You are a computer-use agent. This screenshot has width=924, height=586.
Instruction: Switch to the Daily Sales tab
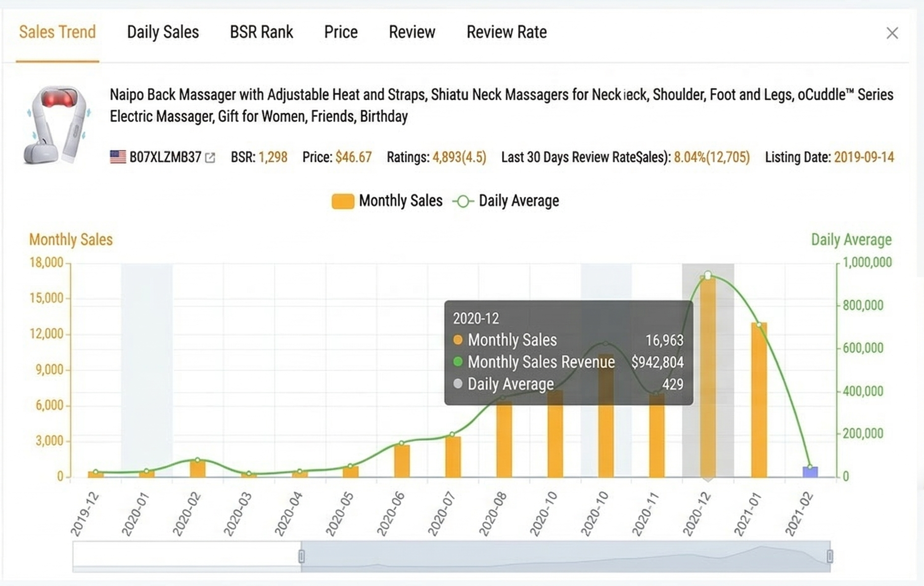point(163,32)
